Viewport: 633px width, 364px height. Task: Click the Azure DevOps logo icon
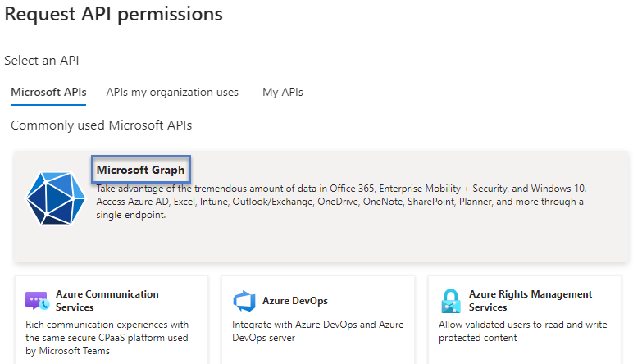244,301
